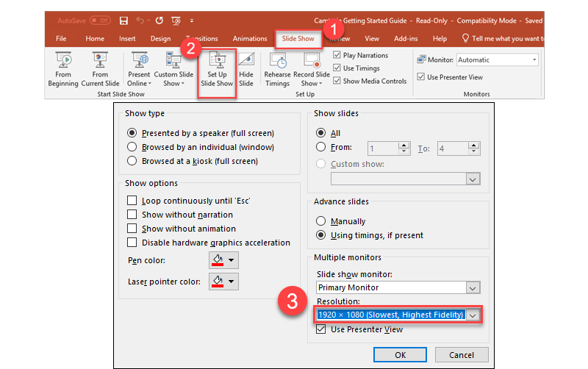Screen dimensions: 588x369
Task: Save the presentation using the title bar icon
Action: [123, 21]
